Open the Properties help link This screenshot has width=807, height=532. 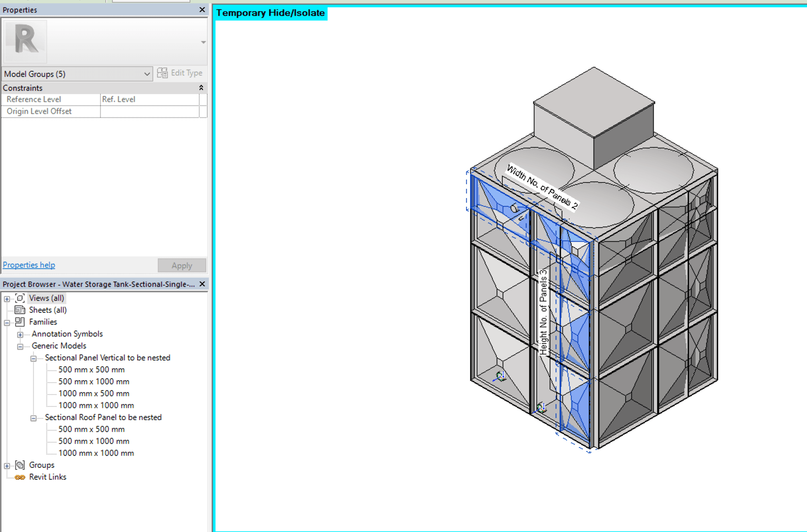coord(29,265)
